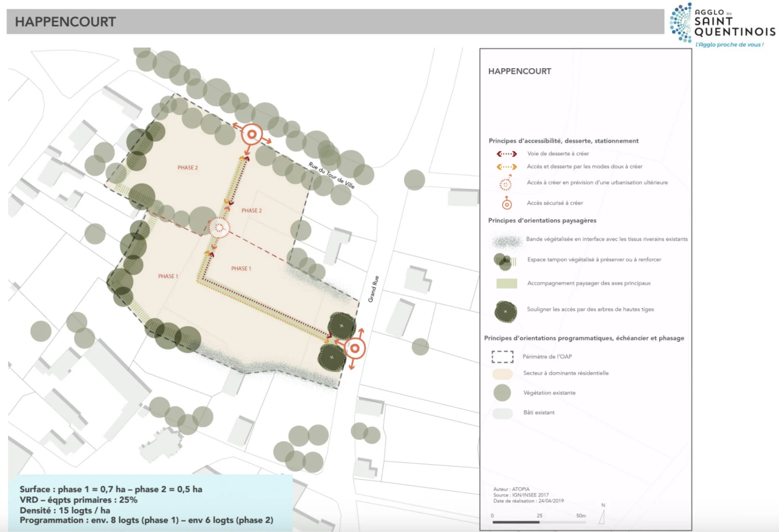Click the Agglo du Saint Quentinois logo

click(722, 24)
